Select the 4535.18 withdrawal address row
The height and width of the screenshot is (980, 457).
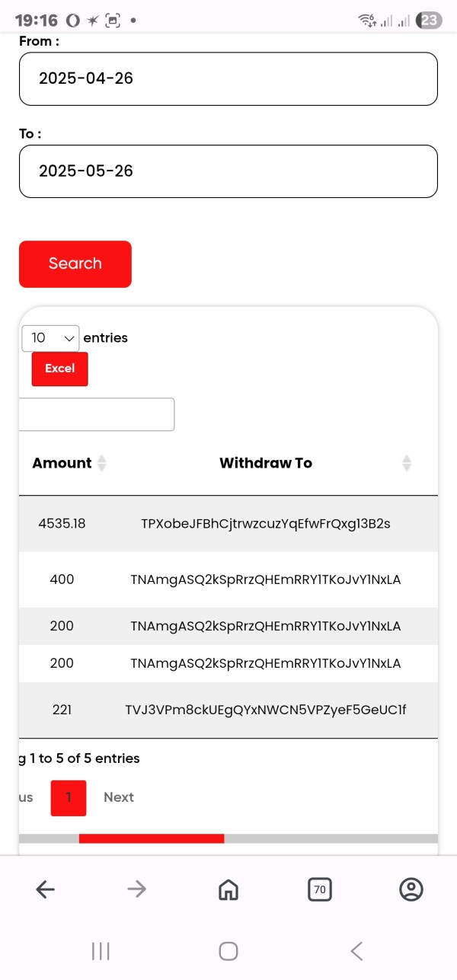click(x=266, y=524)
